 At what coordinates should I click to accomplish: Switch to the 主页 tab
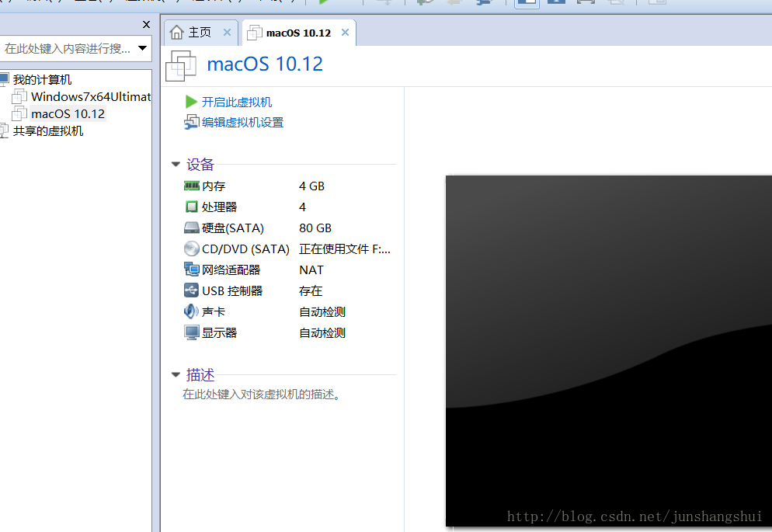coord(201,33)
